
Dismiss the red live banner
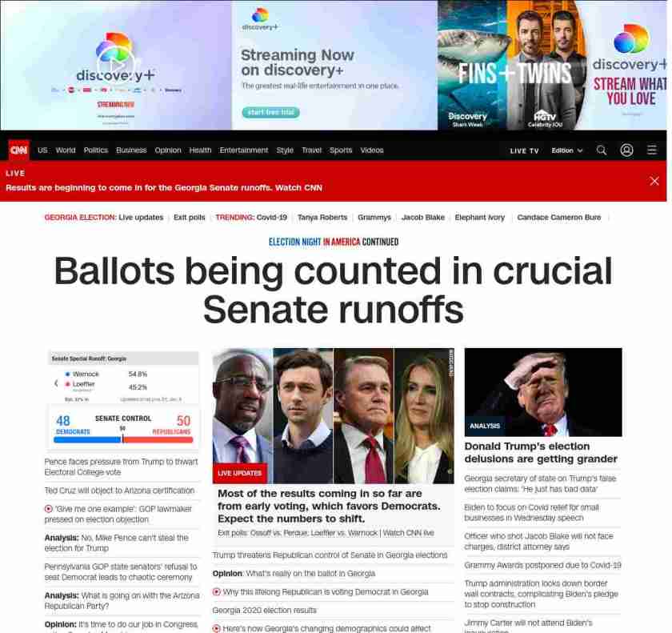click(654, 181)
